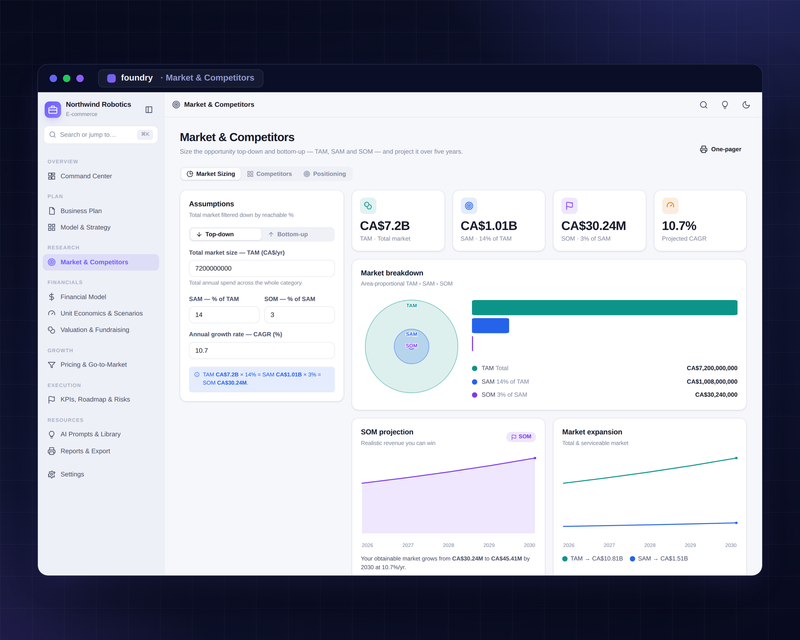Open Settings from the sidebar
Screen dimensions: 800x640
(x=101, y=474)
